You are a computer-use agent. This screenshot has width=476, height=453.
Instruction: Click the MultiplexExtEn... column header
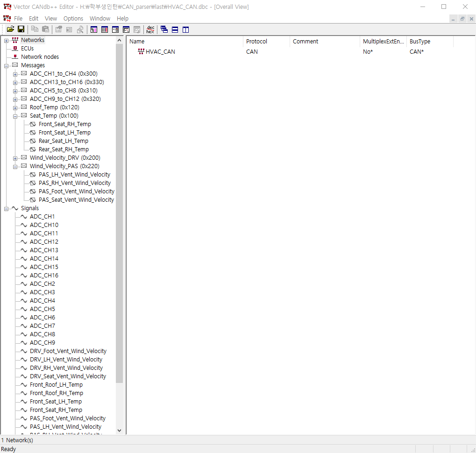pyautogui.click(x=384, y=42)
